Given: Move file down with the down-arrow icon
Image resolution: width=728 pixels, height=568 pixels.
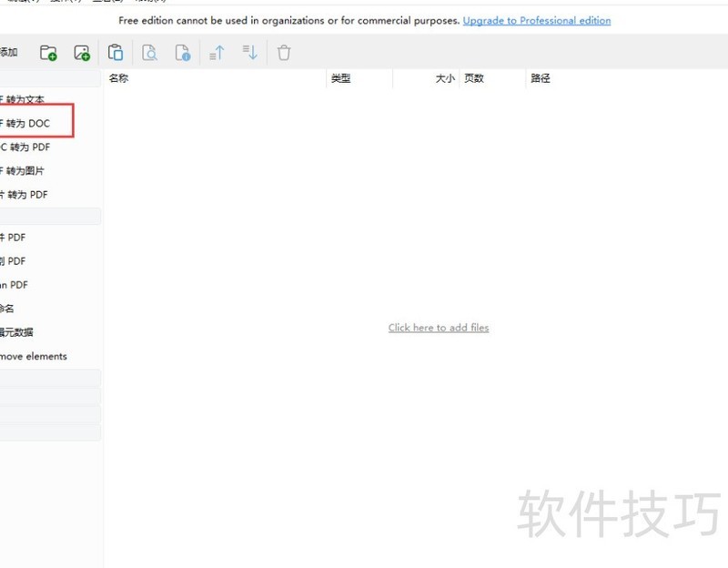Looking at the screenshot, I should tap(250, 53).
